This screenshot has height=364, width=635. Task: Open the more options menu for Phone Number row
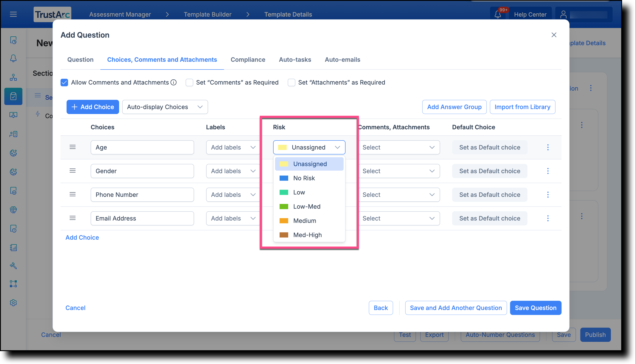click(x=548, y=194)
